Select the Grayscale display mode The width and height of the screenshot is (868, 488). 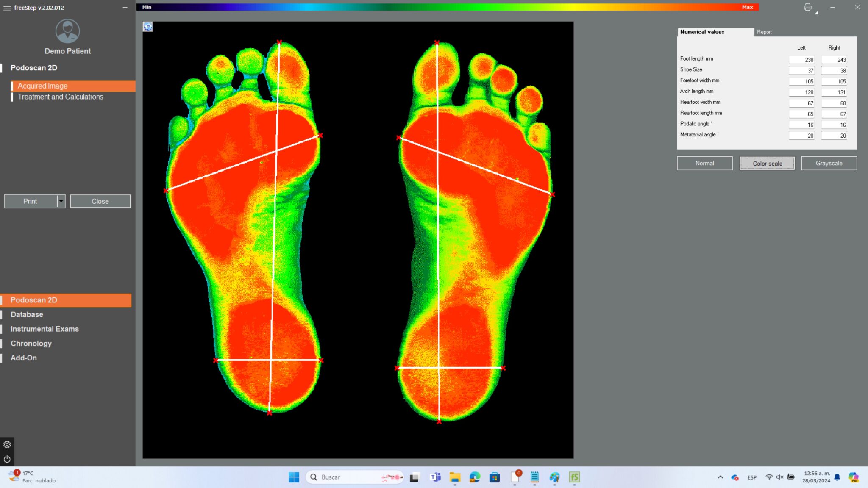point(829,163)
